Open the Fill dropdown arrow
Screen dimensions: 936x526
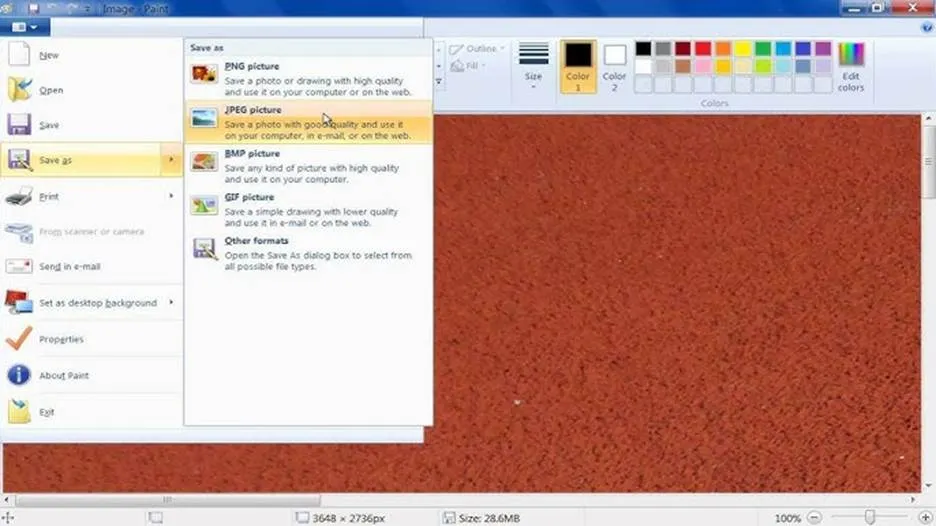coord(484,66)
